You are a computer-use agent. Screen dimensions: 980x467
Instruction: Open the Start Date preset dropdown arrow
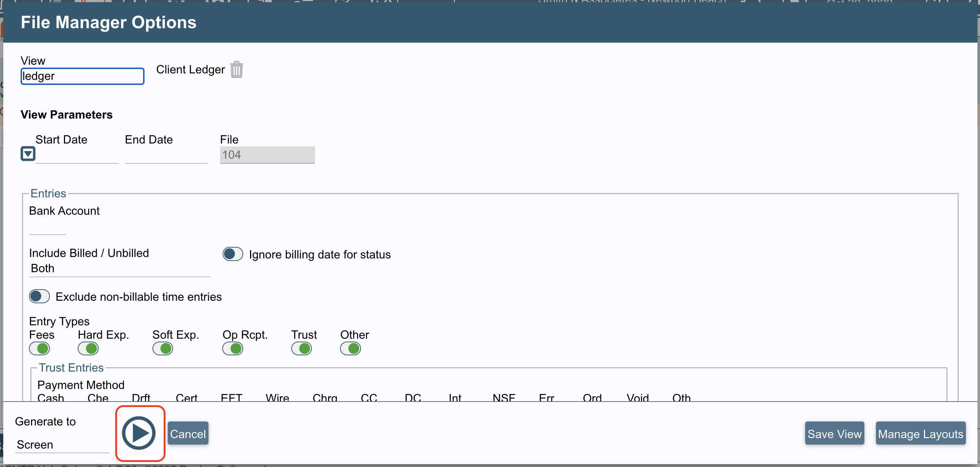coord(28,154)
